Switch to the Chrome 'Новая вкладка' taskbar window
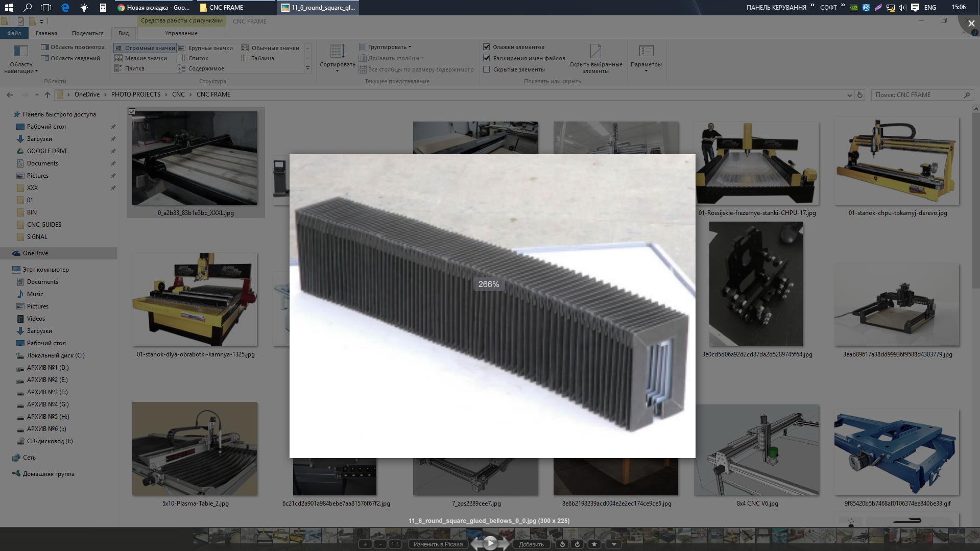980x551 pixels. tap(154, 8)
